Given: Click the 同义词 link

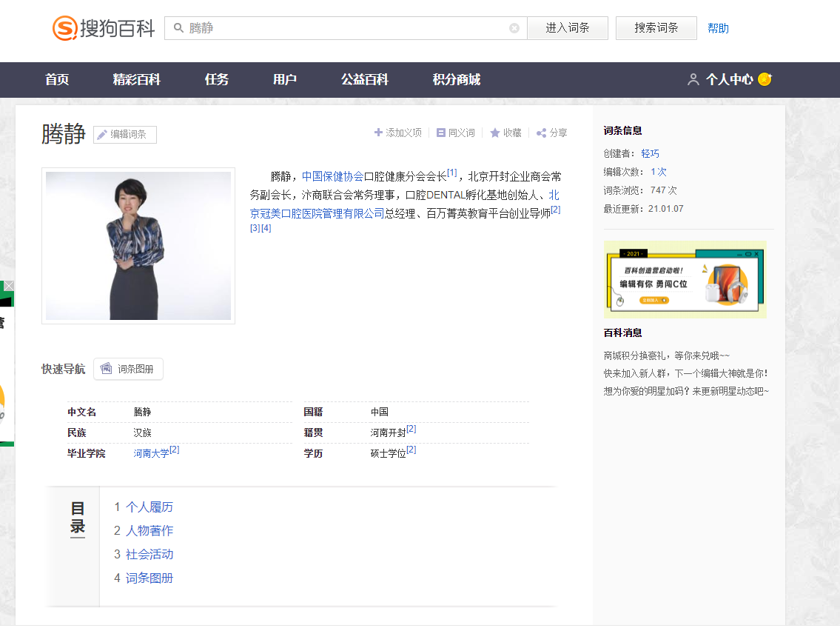Looking at the screenshot, I should coord(456,133).
